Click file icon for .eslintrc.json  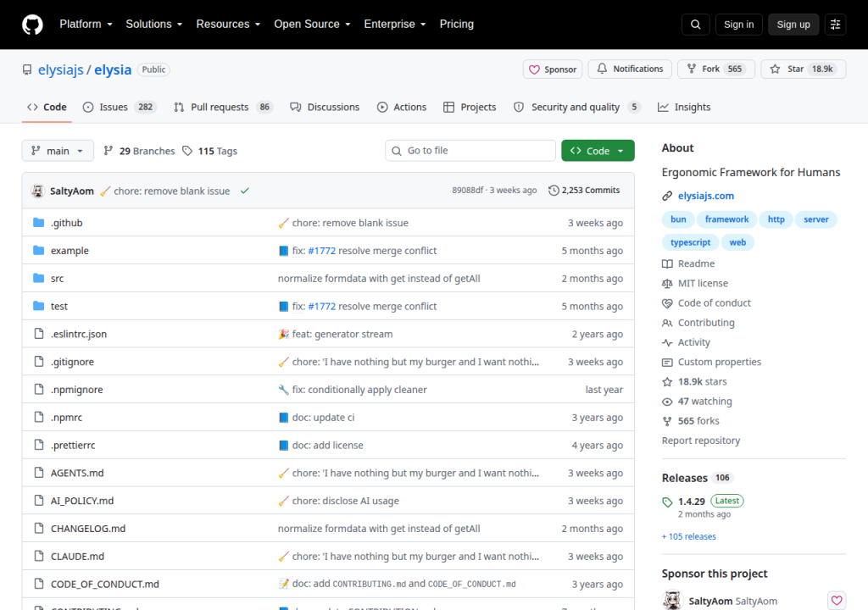tap(39, 334)
